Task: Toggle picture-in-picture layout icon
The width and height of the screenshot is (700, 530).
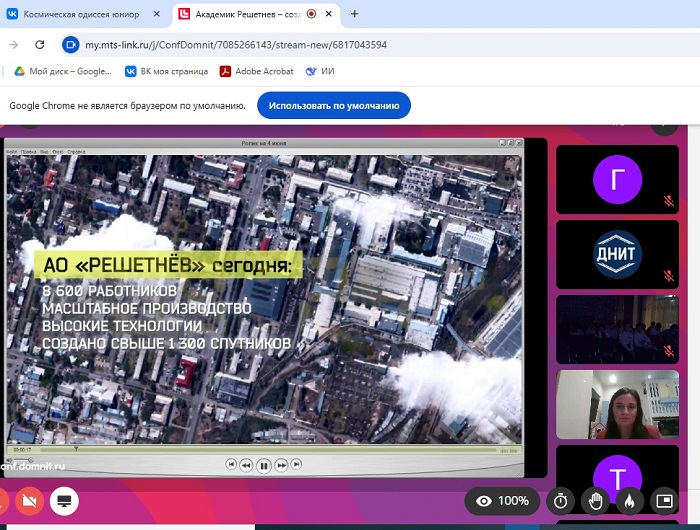Action: (662, 500)
